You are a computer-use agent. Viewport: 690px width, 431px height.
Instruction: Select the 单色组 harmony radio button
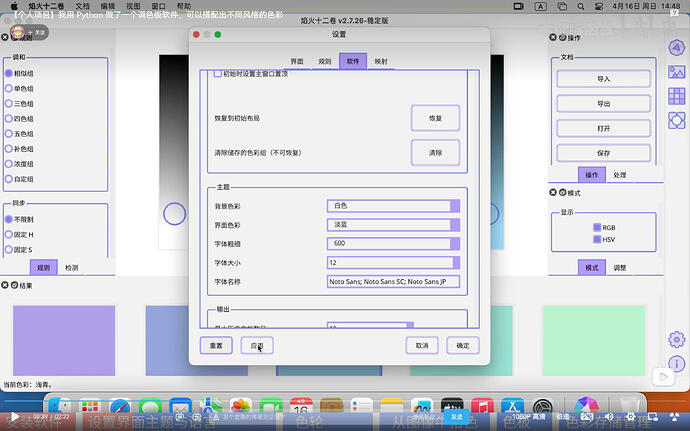pos(8,88)
